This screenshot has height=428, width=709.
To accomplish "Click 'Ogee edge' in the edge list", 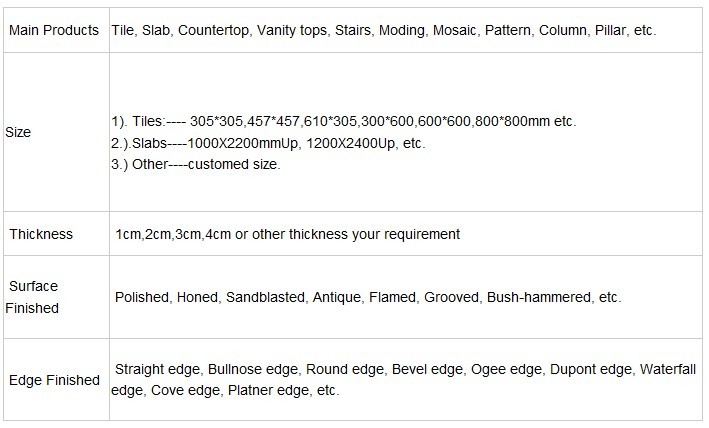I will pyautogui.click(x=506, y=369).
